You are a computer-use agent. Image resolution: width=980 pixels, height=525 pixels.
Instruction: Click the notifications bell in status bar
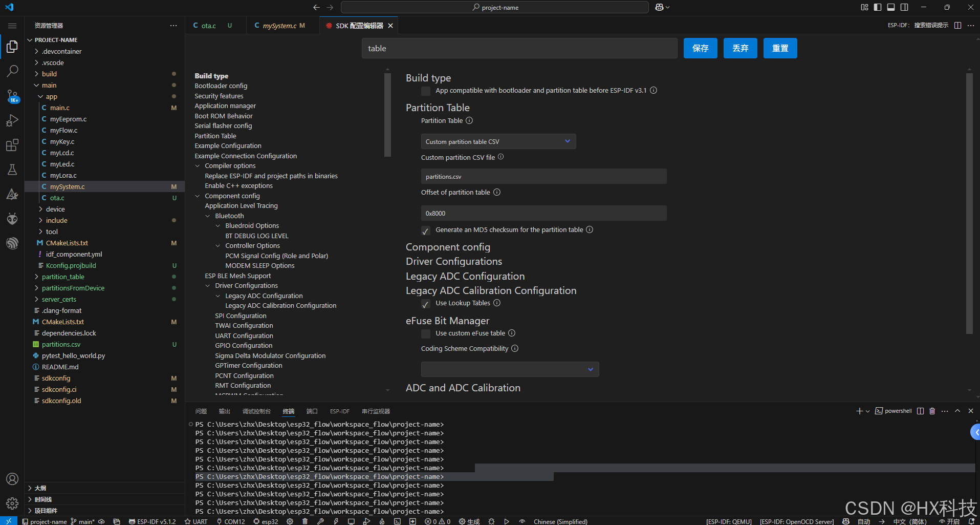coord(971,521)
